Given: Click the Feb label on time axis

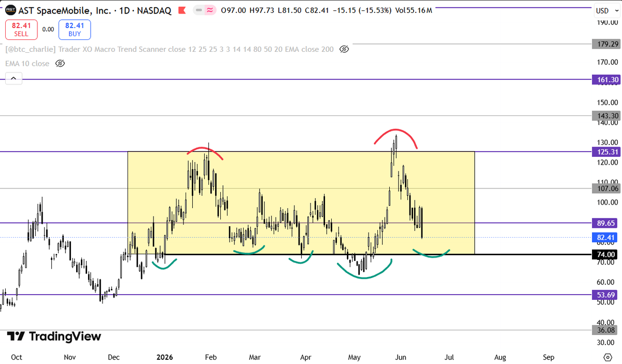Looking at the screenshot, I should coord(210,357).
